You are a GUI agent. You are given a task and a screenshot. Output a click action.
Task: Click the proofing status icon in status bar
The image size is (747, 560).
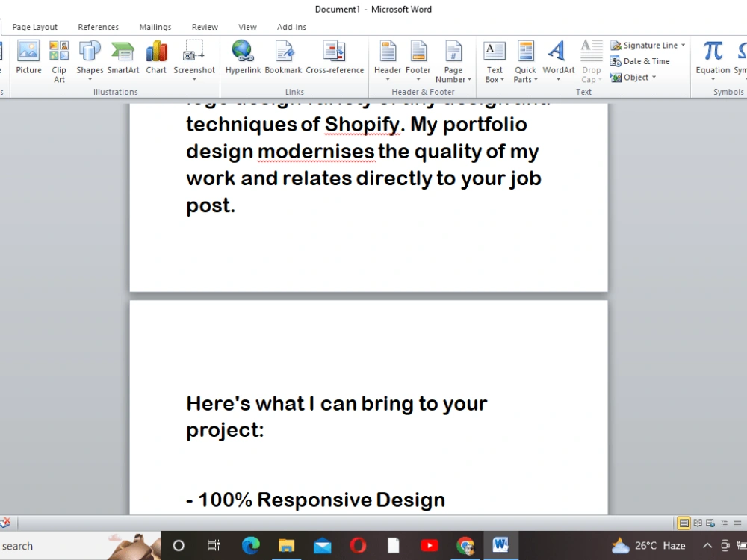(5, 523)
